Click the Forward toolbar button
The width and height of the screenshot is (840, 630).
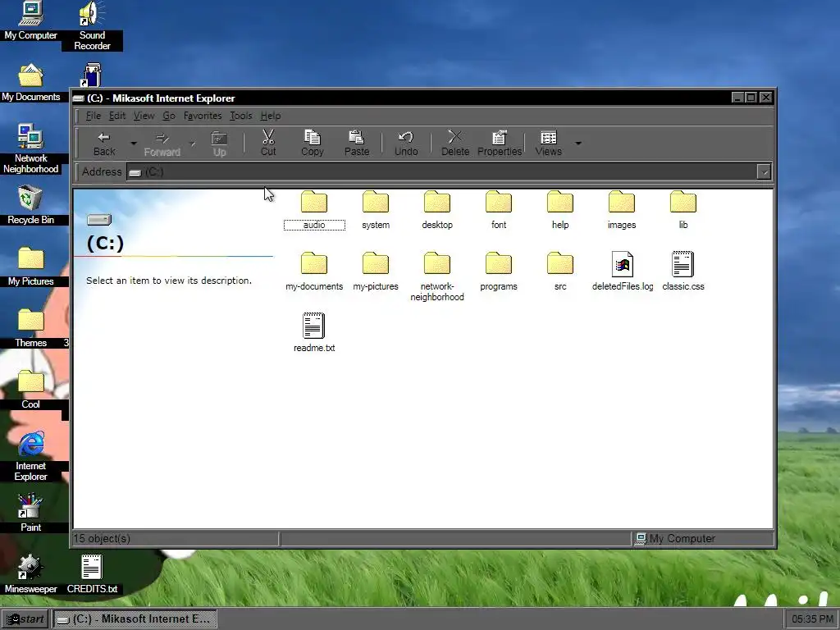(x=162, y=144)
